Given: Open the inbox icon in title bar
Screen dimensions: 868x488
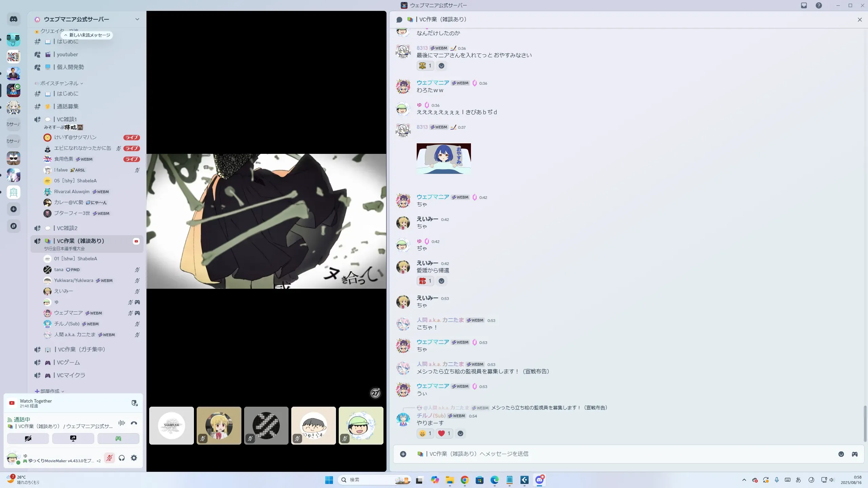Looking at the screenshot, I should [804, 5].
